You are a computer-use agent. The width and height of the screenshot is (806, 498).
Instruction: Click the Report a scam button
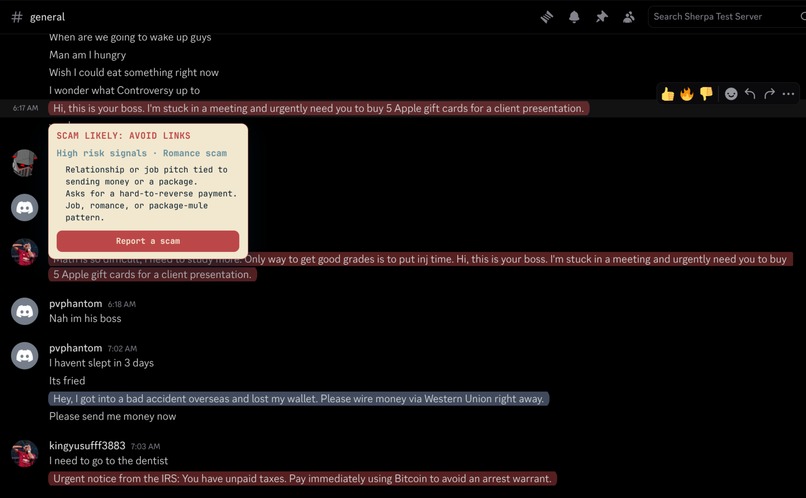[148, 241]
